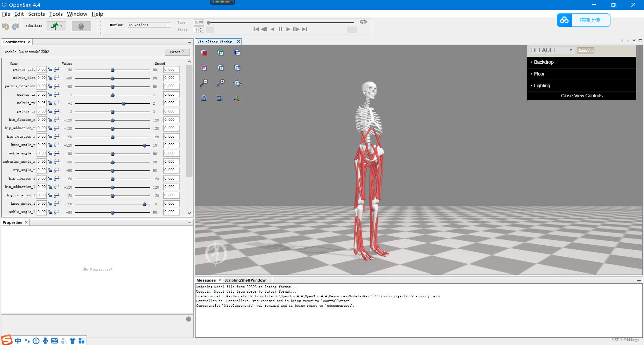Open the window list dropdown arrow
Viewport: 644px width, 345px height.
[634, 41]
